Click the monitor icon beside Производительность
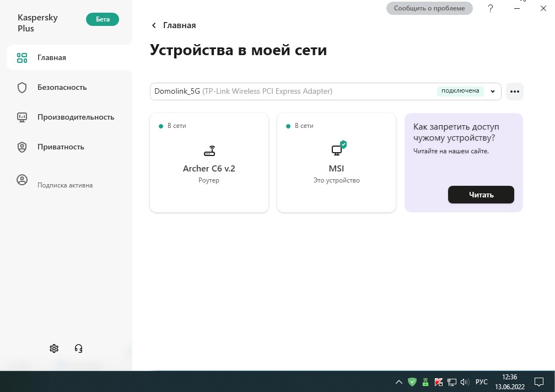Screen dimensions: 555x392 (22, 117)
